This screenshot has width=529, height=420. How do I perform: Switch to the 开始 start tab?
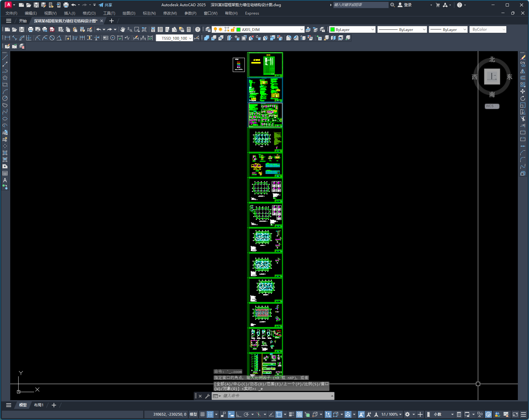[23, 21]
